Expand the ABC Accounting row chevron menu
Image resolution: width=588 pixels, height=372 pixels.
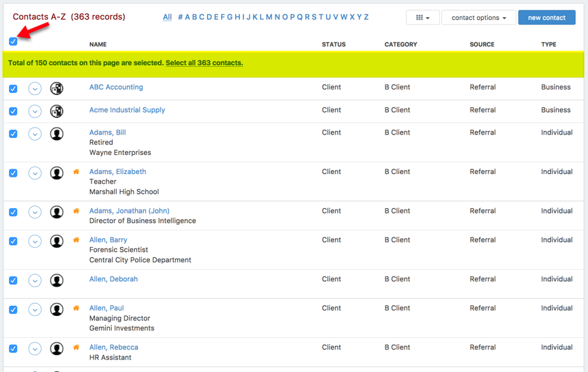pyautogui.click(x=35, y=89)
